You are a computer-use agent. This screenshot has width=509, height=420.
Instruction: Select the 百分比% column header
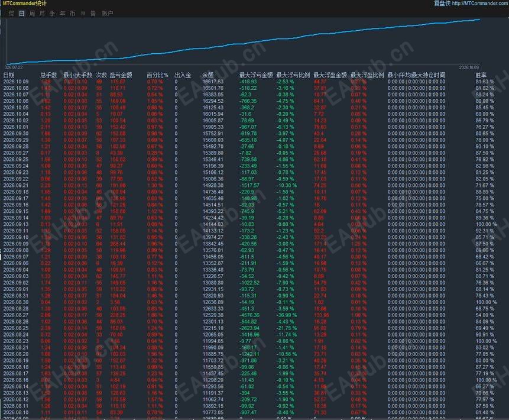pyautogui.click(x=157, y=75)
